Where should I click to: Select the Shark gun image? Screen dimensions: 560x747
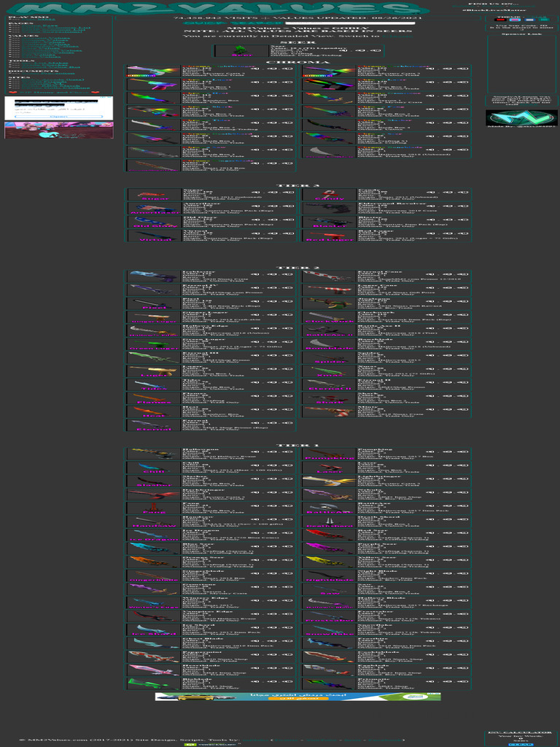[329, 399]
